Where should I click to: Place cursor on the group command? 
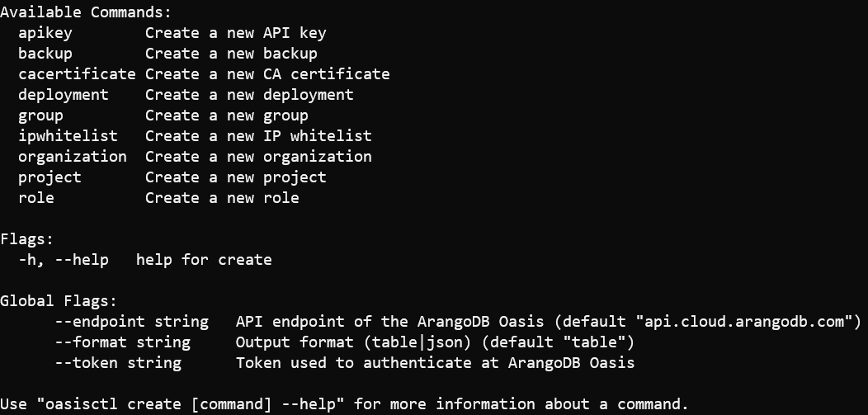point(40,116)
